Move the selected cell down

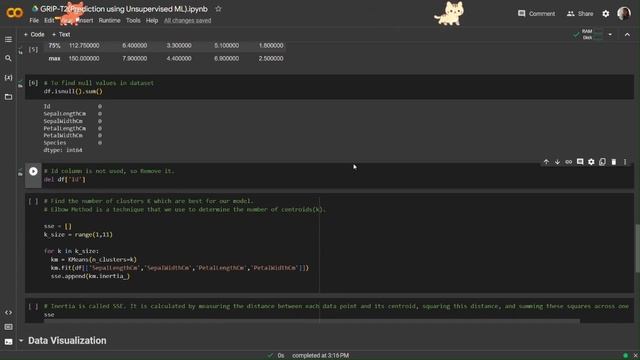[x=557, y=162]
